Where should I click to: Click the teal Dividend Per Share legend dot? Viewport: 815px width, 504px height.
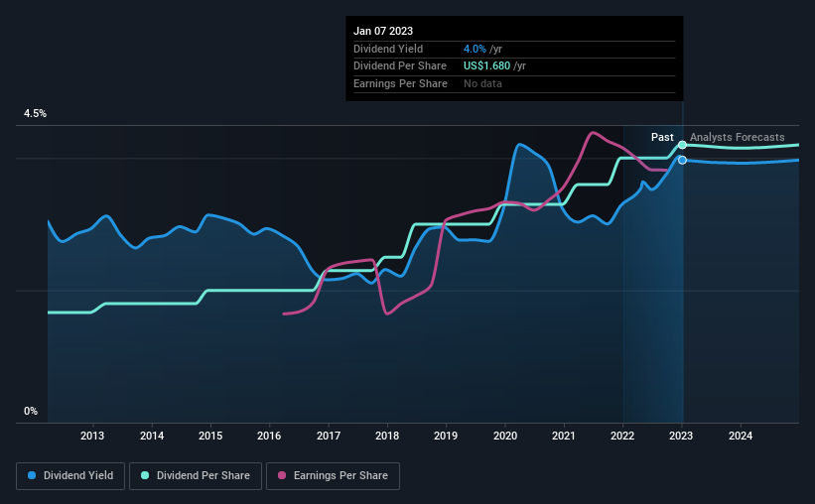point(145,475)
